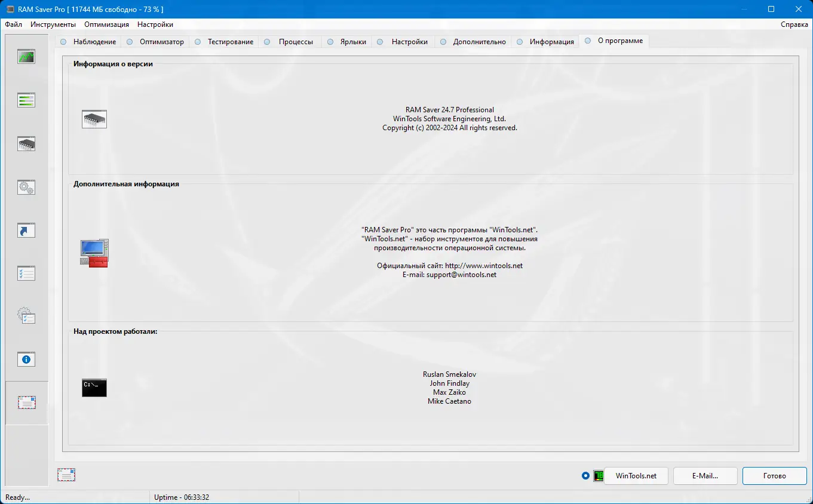Viewport: 813px width, 504px height.
Task: Click the WinTools.net button
Action: click(x=636, y=476)
